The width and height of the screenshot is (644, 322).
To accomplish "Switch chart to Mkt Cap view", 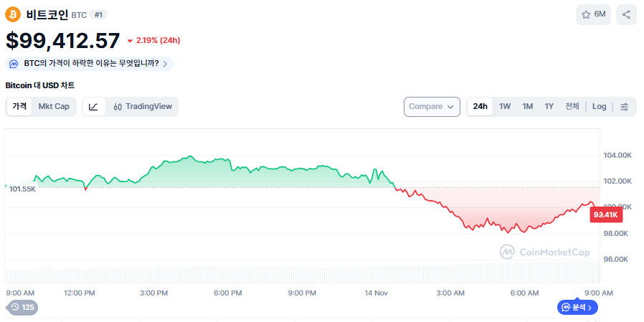I will tap(54, 107).
